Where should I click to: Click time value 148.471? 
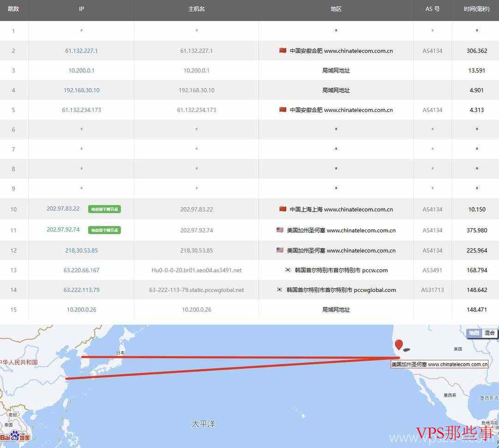point(477,309)
